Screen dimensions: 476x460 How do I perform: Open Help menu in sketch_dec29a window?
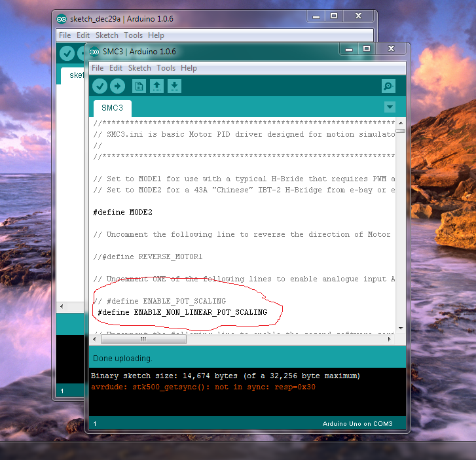[x=156, y=35]
